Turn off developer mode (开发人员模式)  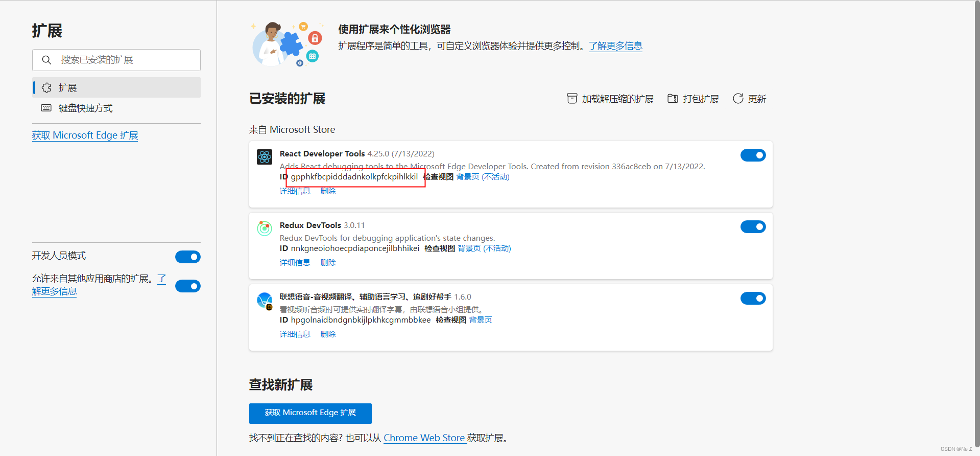click(x=188, y=257)
